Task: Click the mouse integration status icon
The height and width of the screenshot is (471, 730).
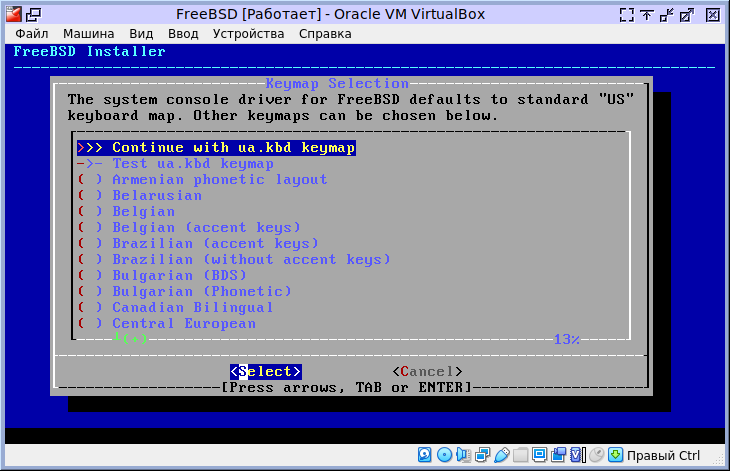Action: point(596,455)
